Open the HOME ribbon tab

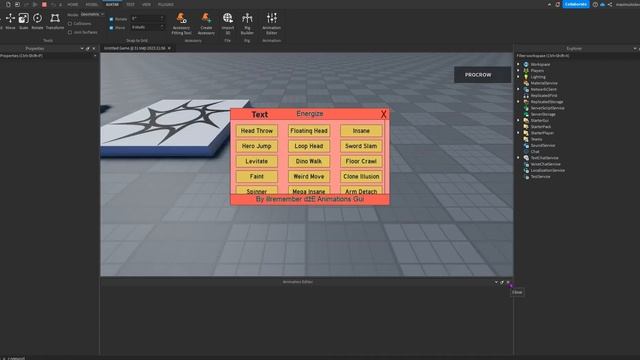(x=73, y=4)
